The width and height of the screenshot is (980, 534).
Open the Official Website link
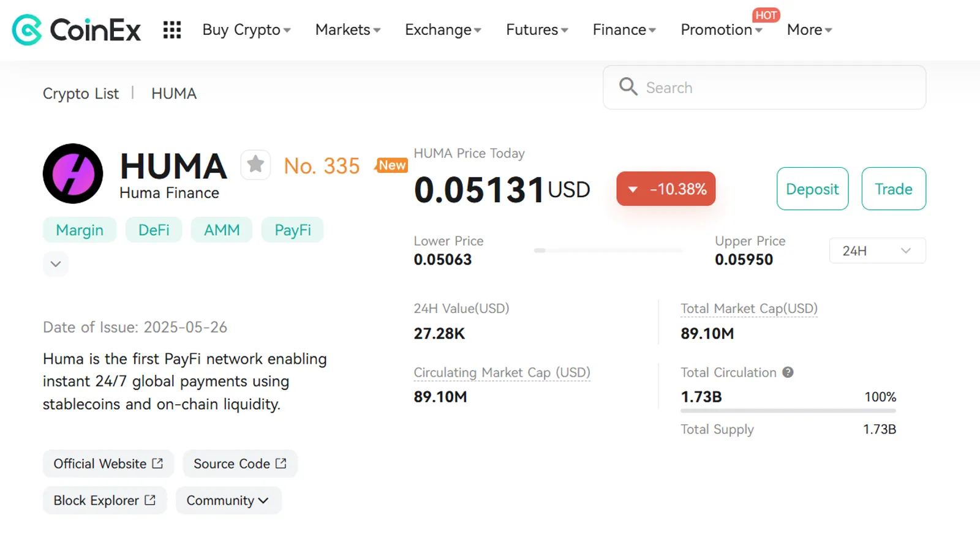(108, 464)
